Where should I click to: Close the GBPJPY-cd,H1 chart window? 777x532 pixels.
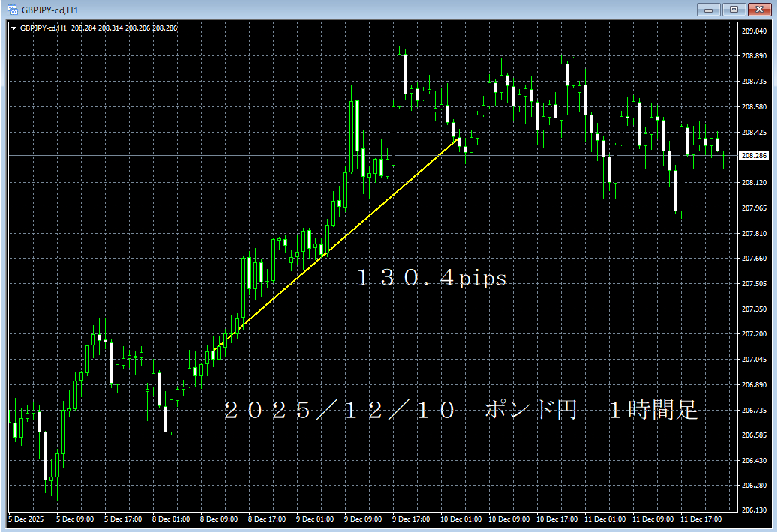759,10
